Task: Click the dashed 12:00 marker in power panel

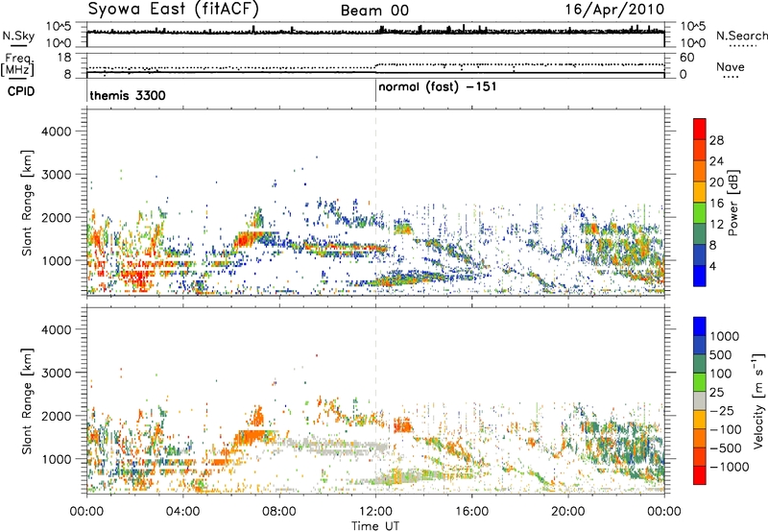Action: tap(375, 203)
